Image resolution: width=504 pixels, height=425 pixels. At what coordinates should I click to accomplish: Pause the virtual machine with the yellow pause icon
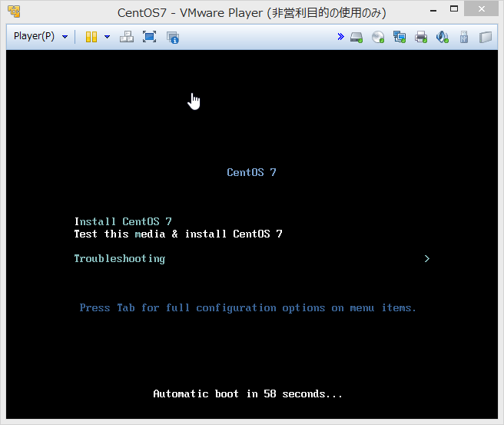[x=91, y=37]
